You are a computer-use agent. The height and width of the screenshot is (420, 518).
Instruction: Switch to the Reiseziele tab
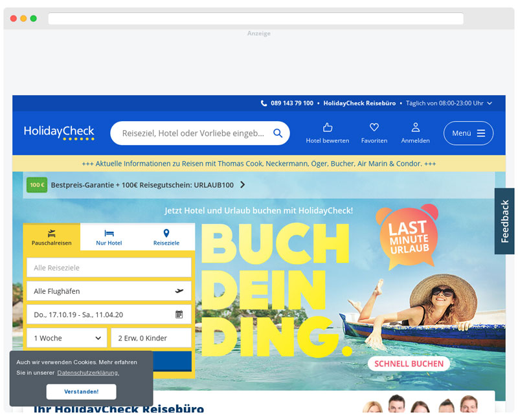click(x=166, y=238)
